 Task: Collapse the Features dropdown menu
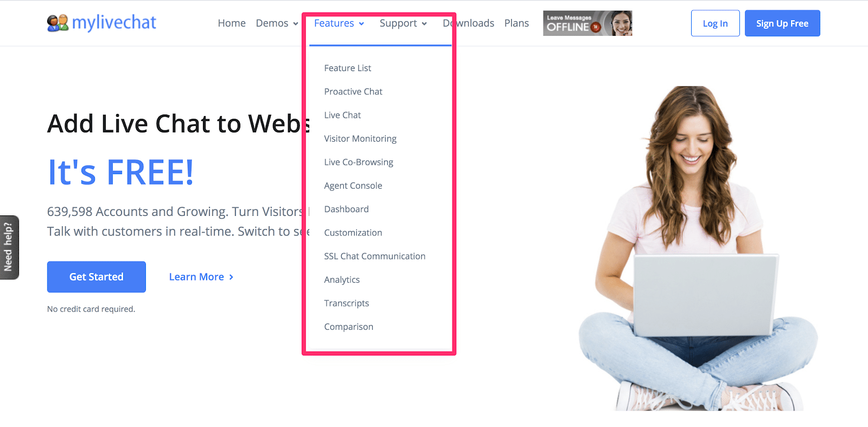(x=339, y=23)
